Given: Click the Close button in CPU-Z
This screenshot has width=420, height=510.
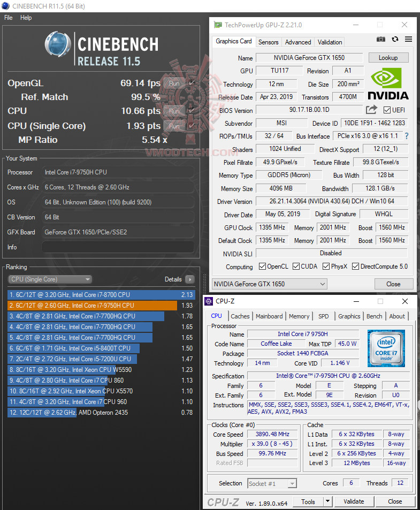Looking at the screenshot, I should [395, 501].
